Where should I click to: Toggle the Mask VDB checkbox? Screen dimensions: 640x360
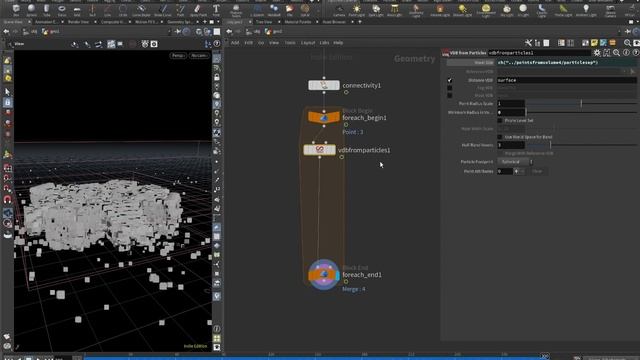point(450,96)
